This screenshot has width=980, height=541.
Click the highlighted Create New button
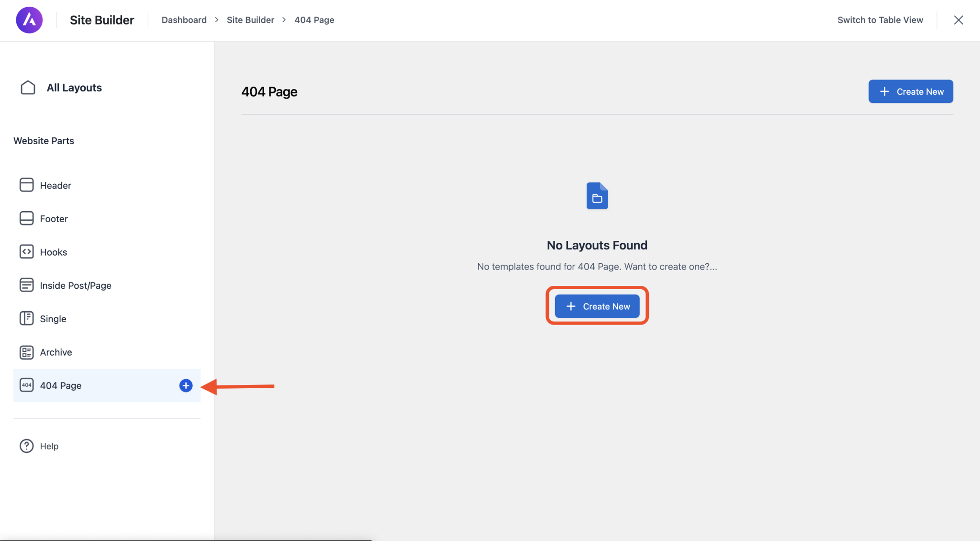click(x=597, y=306)
